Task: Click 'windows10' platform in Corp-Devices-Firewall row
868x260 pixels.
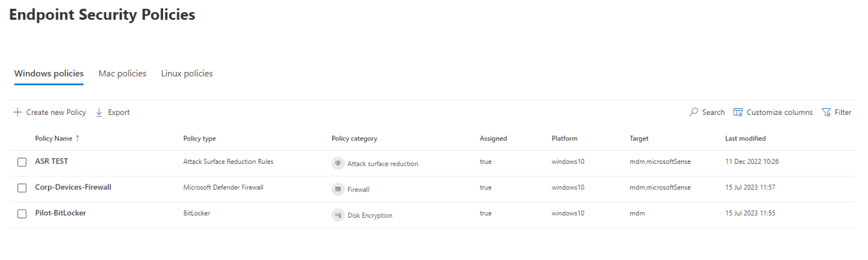Action: [568, 187]
